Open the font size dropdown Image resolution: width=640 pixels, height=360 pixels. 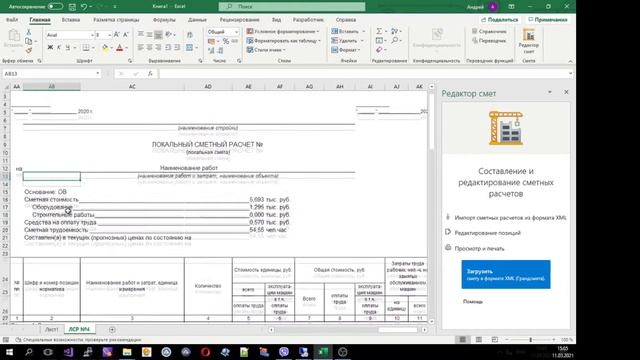(109, 35)
